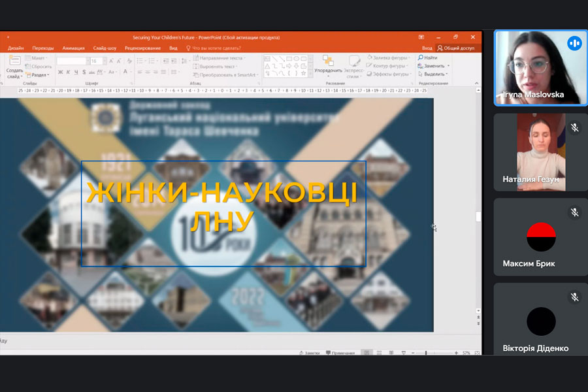Click the Общий доступ (Share) button
Viewport: 588px width, 392px height.
(456, 48)
